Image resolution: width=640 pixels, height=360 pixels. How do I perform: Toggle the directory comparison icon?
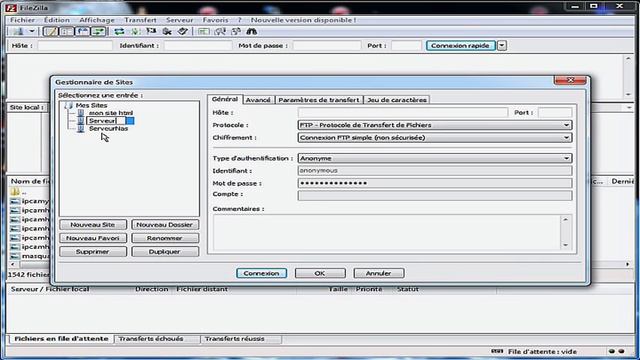(x=220, y=31)
